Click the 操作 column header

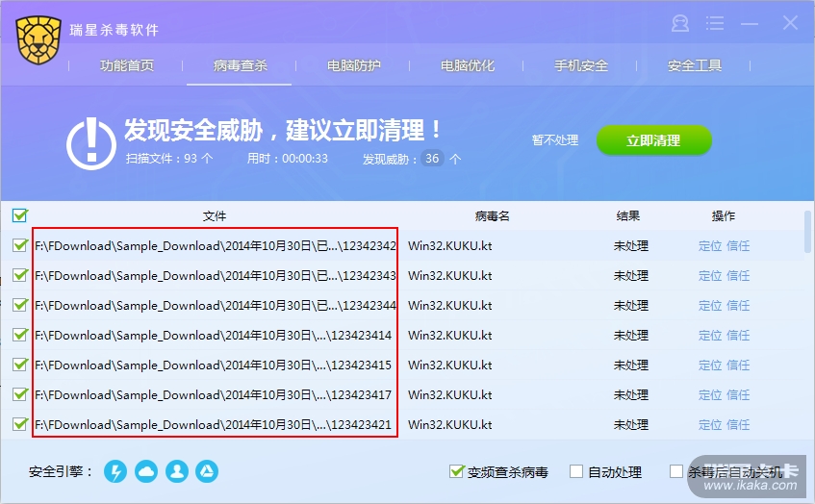click(724, 216)
